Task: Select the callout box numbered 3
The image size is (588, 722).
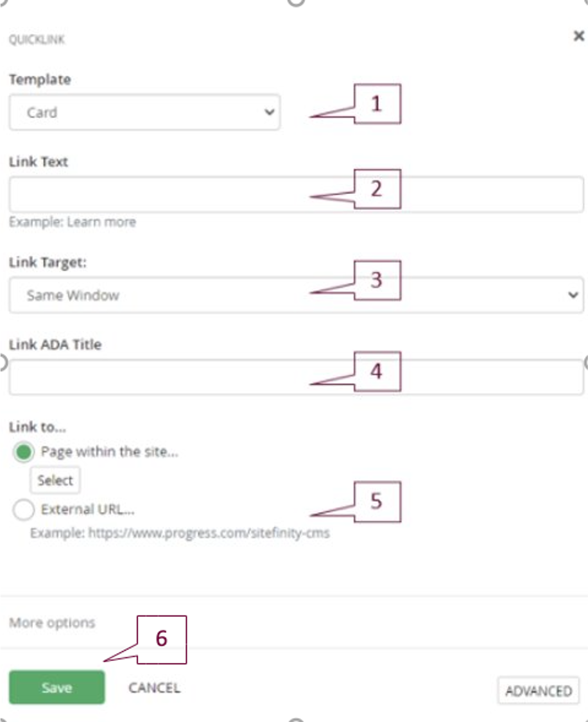Action: coord(377,280)
